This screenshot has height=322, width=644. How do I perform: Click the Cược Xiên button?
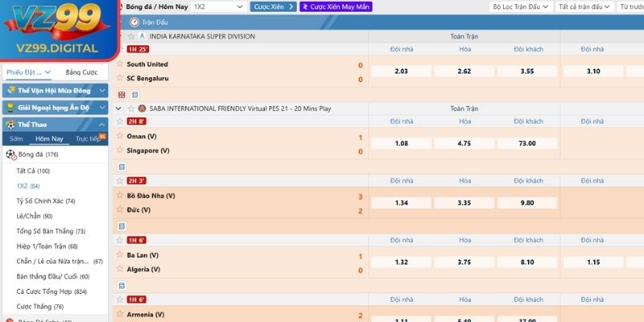273,6
